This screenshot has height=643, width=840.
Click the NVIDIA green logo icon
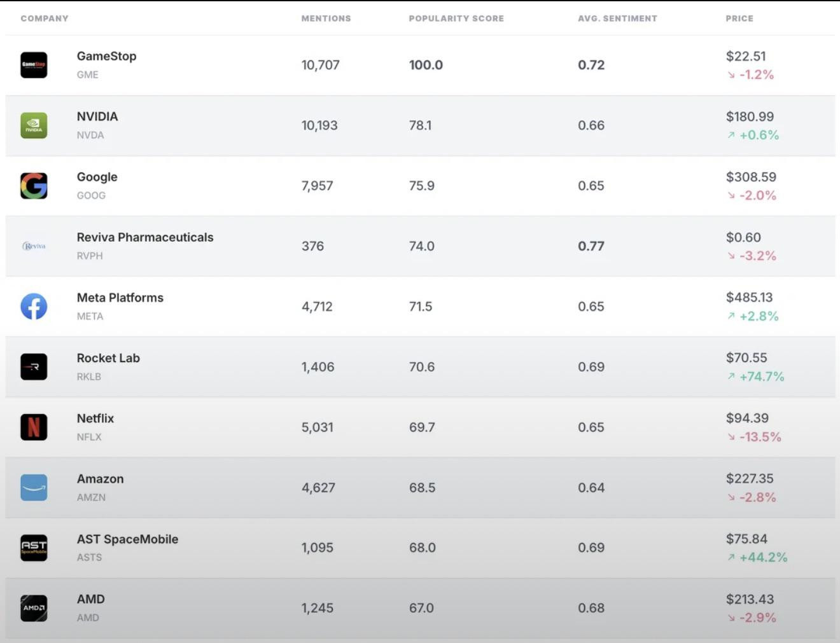pyautogui.click(x=34, y=125)
